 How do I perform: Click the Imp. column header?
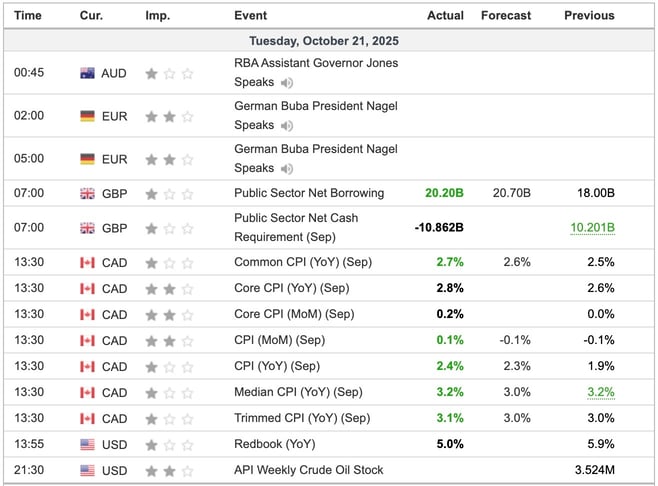157,16
